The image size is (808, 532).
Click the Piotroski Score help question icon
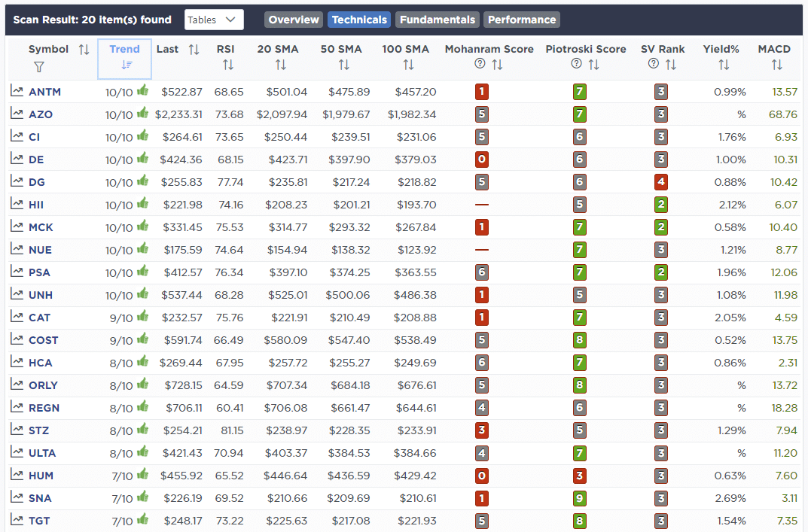[x=577, y=65]
